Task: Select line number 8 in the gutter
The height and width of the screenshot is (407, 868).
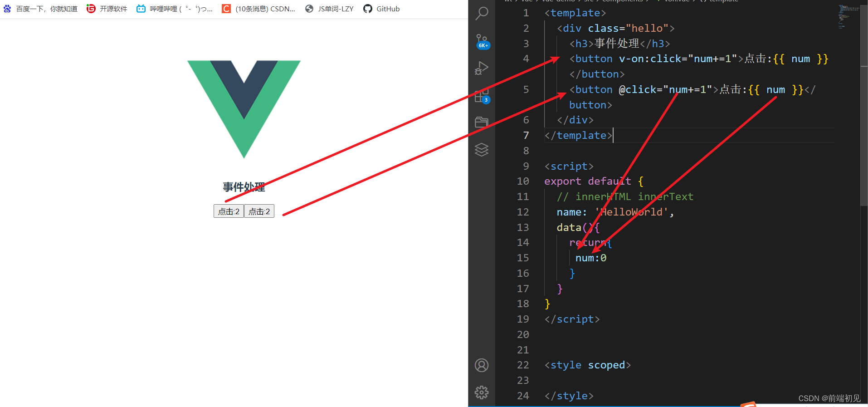Action: (526, 151)
